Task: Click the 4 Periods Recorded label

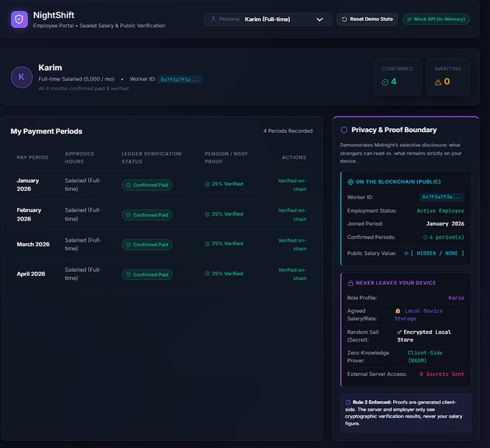Action: [288, 131]
